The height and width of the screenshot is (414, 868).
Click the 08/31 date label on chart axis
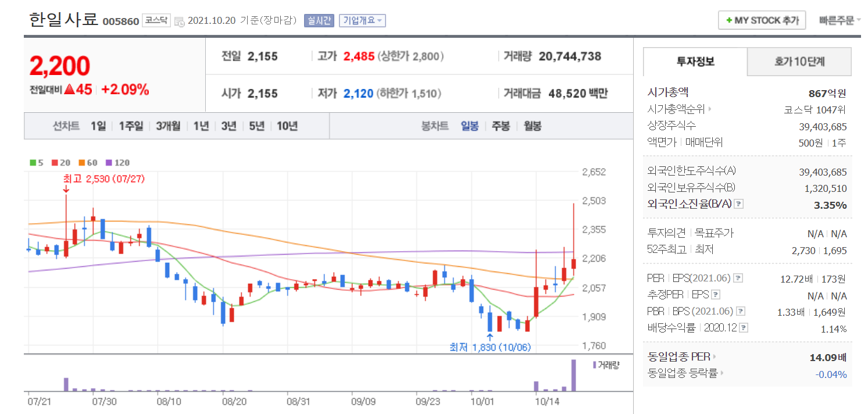pyautogui.click(x=300, y=401)
